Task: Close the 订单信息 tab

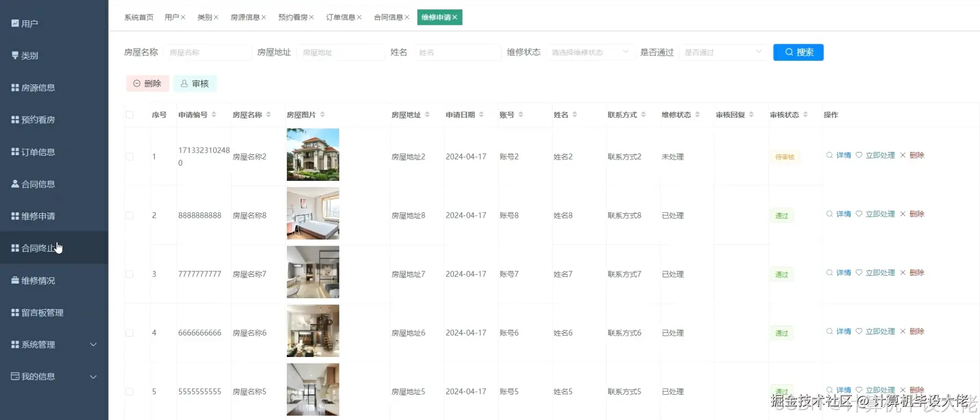Action: click(359, 18)
